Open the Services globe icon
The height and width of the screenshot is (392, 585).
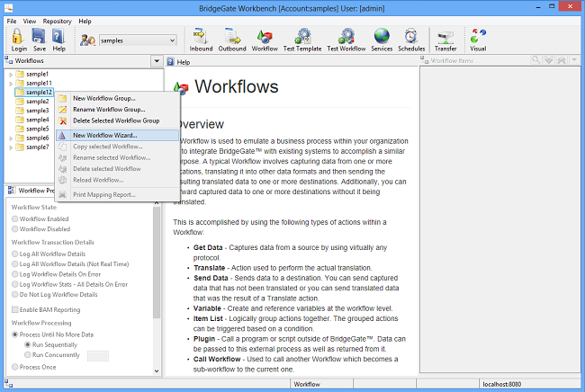point(382,39)
